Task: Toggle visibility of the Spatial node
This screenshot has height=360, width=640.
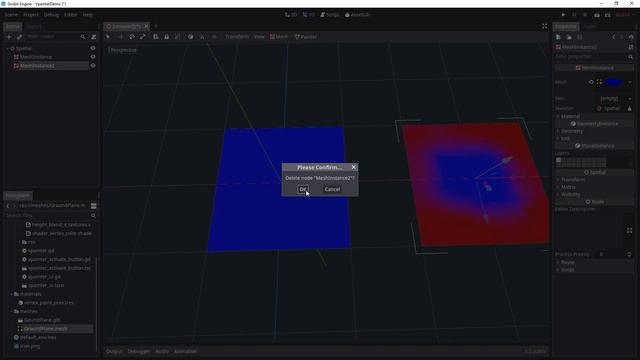Action: click(93, 48)
